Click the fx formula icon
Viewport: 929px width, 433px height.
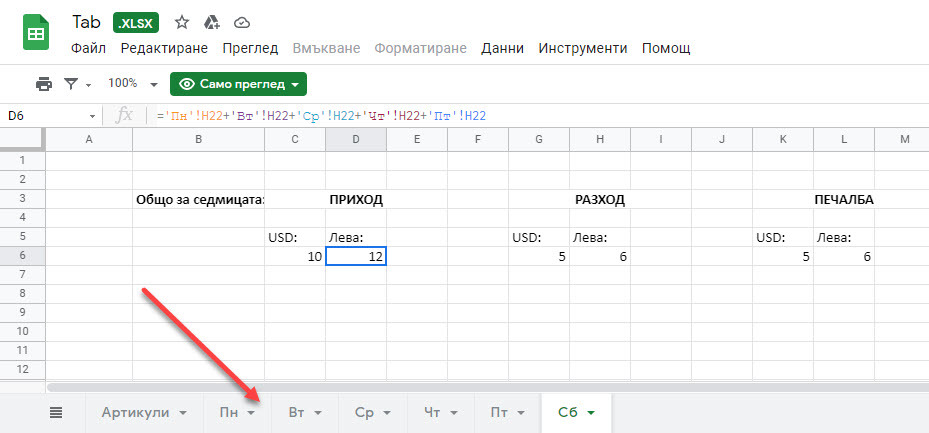click(124, 116)
